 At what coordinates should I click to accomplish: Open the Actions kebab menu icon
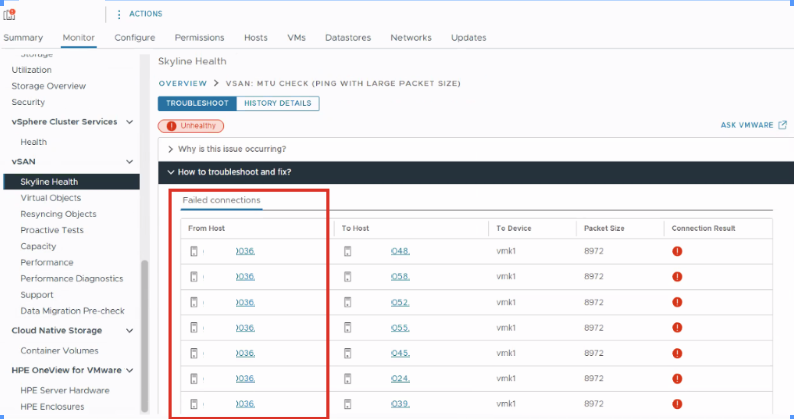(120, 14)
